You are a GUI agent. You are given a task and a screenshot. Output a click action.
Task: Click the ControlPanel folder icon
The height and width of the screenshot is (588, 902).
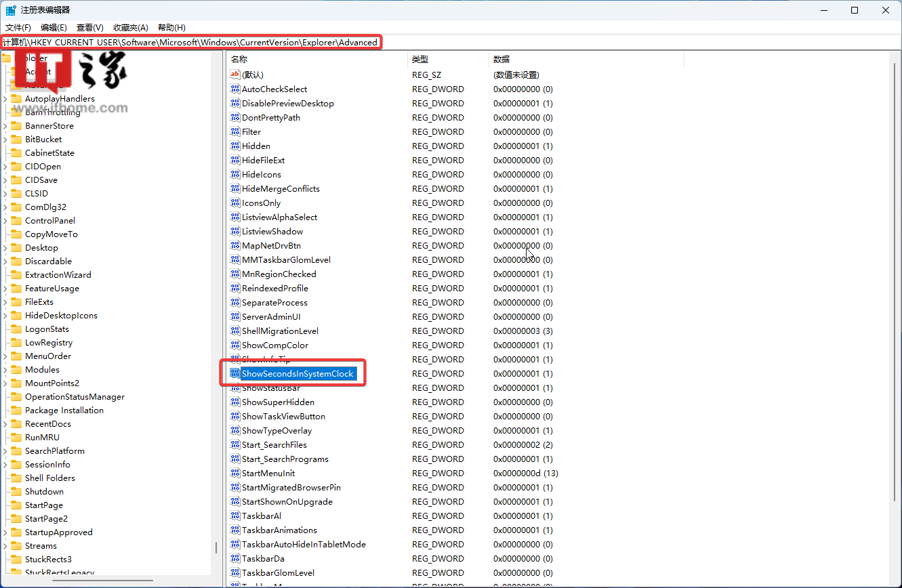[16, 220]
